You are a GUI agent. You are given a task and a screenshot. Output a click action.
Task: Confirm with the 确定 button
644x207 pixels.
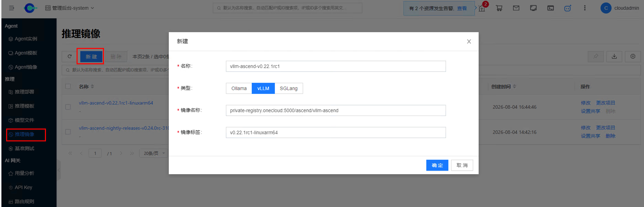[437, 165]
